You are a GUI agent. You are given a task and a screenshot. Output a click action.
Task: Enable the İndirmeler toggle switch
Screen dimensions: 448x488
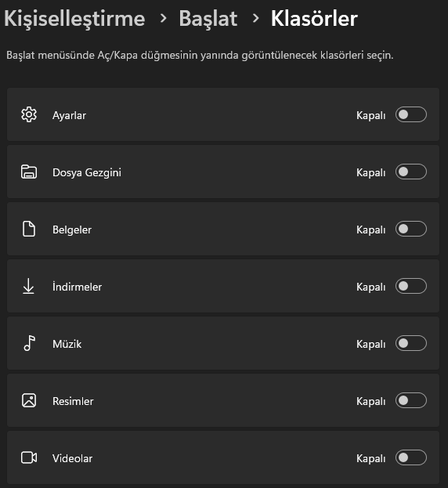[411, 286]
